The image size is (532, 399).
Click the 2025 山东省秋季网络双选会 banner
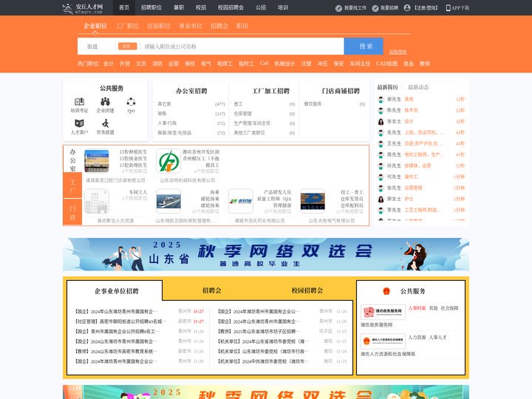pos(266,254)
